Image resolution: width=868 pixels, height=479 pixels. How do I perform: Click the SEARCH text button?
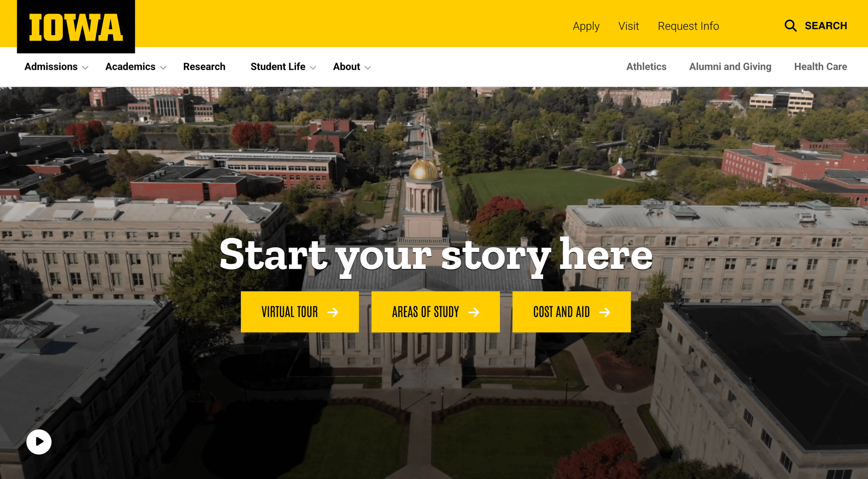826,26
